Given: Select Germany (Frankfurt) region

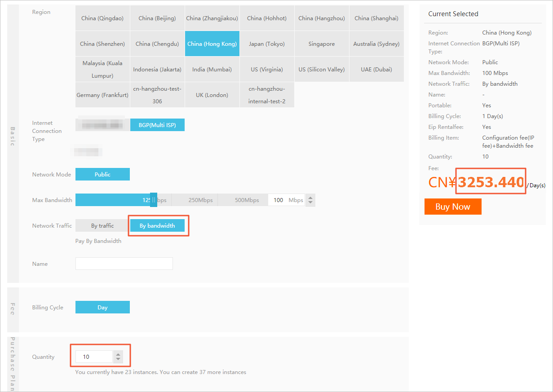Looking at the screenshot, I should 102,95.
